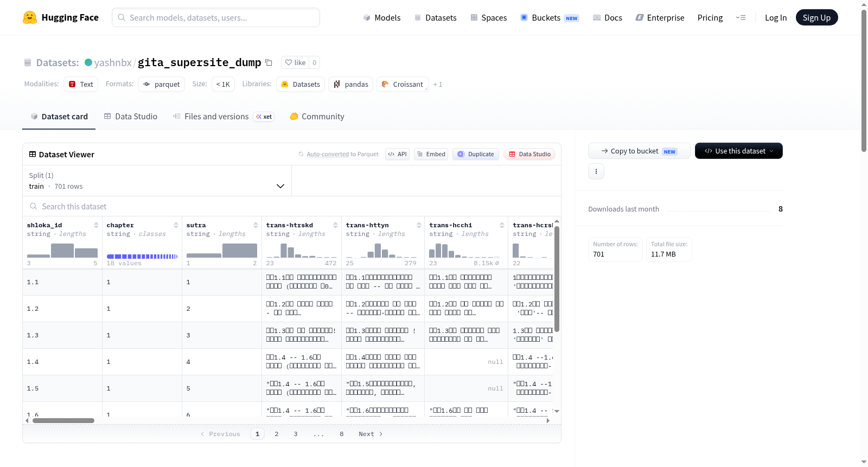Click Log In
Viewport: 868px width, 467px height.
coord(776,17)
